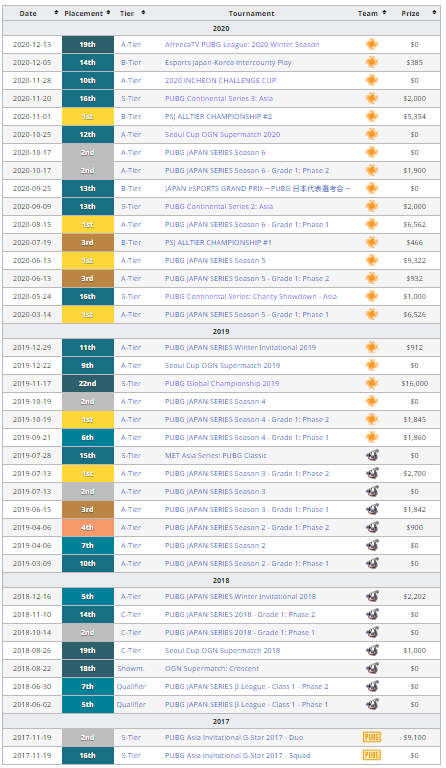Image resolution: width=446 pixels, height=768 pixels.
Task: Click team logo in Seoul Cup OGN Supermatch 2019 row
Action: coord(372,365)
